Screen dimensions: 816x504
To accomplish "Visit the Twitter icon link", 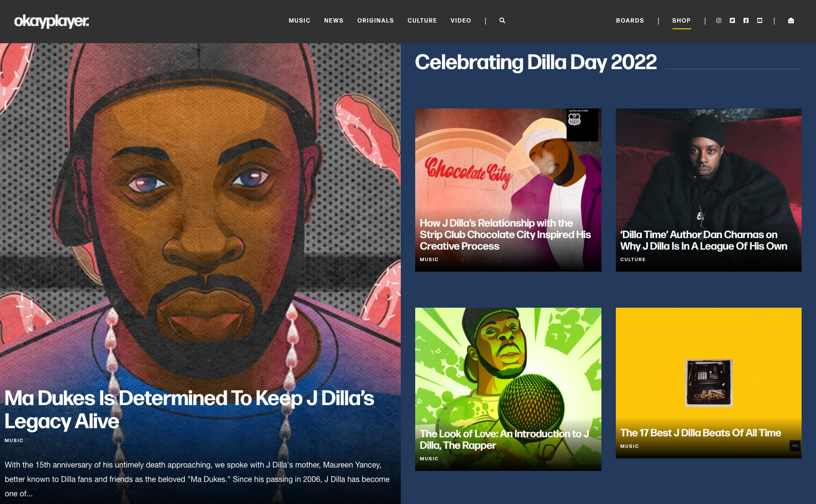I will [x=732, y=21].
